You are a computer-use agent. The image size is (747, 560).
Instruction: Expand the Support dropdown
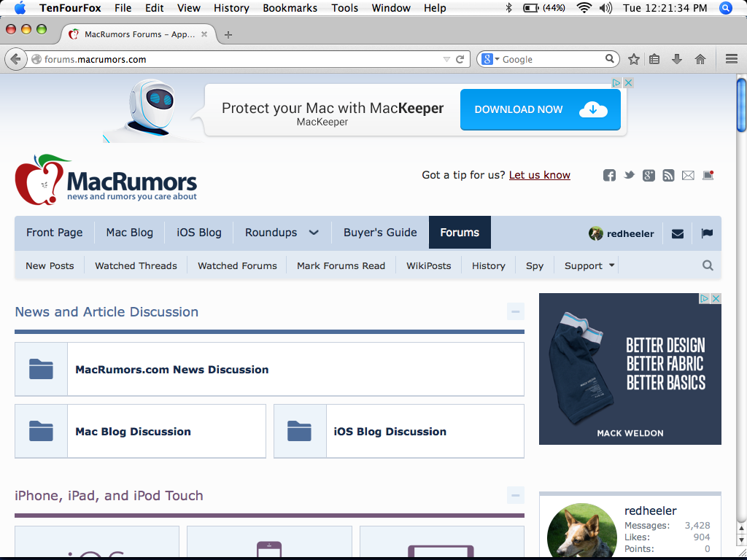click(x=612, y=265)
